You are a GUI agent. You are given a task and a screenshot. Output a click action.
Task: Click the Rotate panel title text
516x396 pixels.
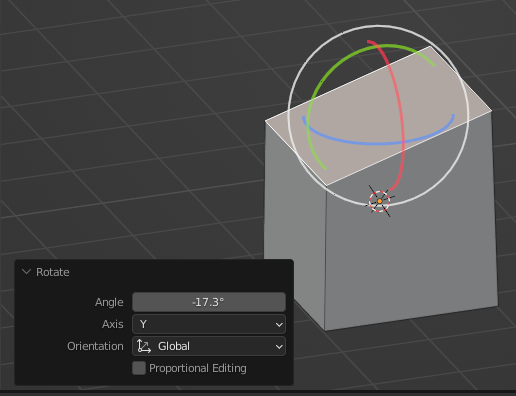click(53, 272)
